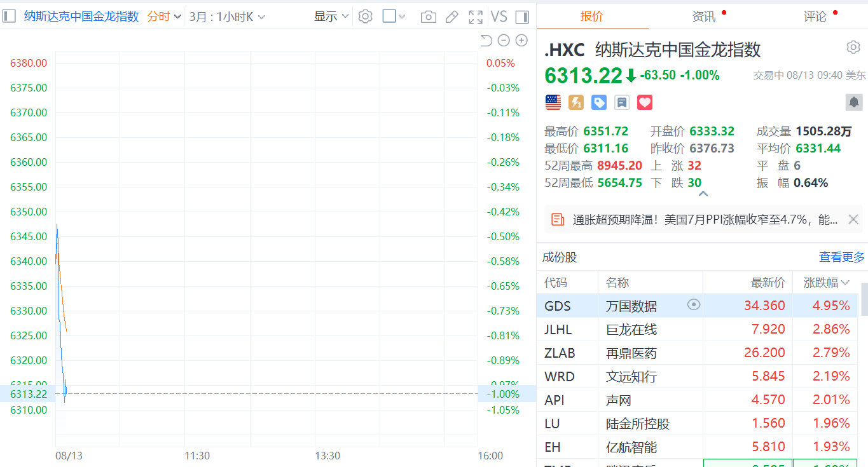Viewport: 868px width, 467px height.
Task: Click 查看更多 to view more constituents
Action: [842, 257]
